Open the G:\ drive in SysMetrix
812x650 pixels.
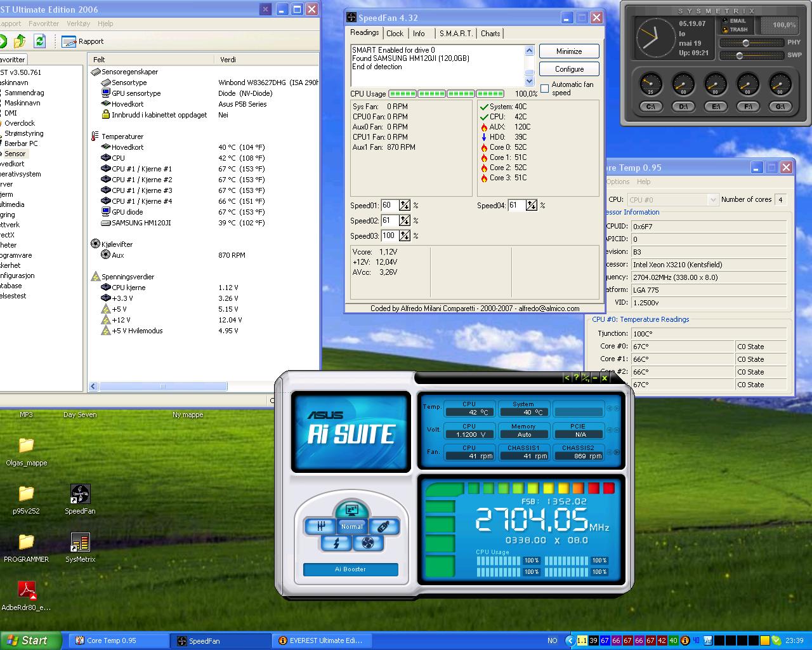(x=780, y=106)
